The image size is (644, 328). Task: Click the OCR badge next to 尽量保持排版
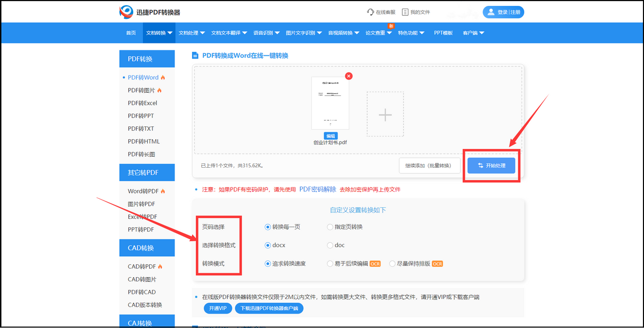(x=437, y=264)
